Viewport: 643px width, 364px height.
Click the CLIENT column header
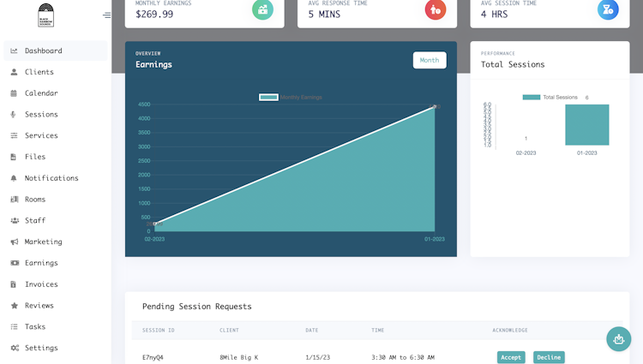click(229, 330)
